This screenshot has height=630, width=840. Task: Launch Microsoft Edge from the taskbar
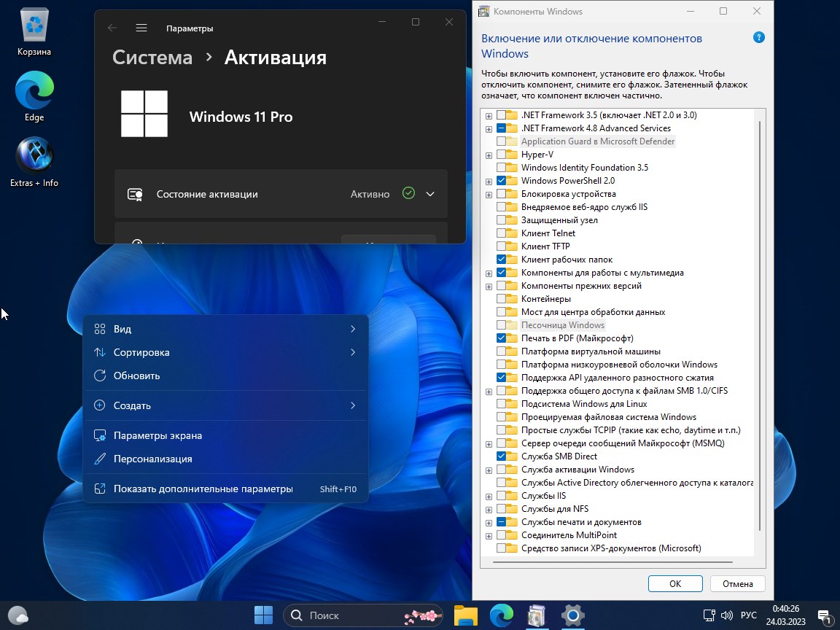(x=502, y=615)
